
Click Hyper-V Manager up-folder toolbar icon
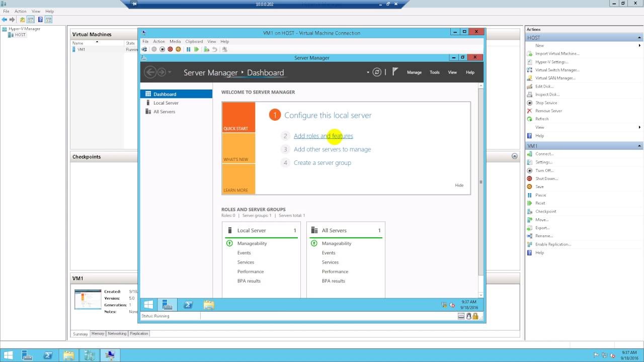[22, 20]
